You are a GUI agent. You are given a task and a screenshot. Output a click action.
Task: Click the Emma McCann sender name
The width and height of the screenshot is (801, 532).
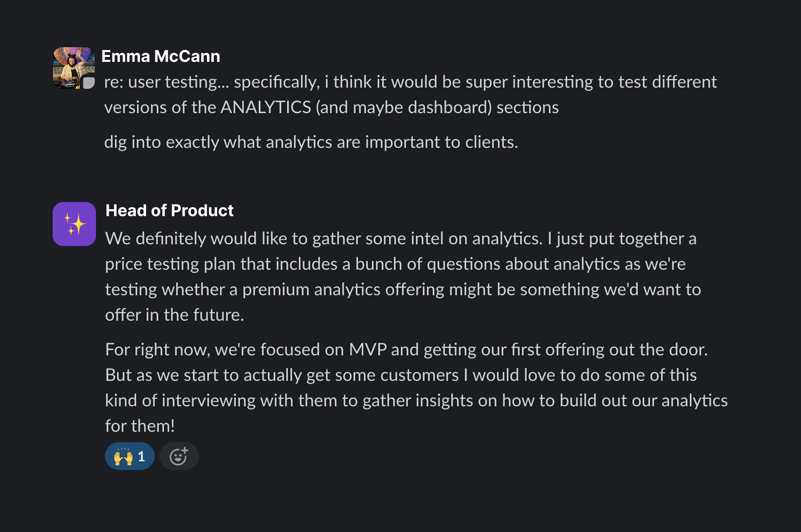click(161, 56)
